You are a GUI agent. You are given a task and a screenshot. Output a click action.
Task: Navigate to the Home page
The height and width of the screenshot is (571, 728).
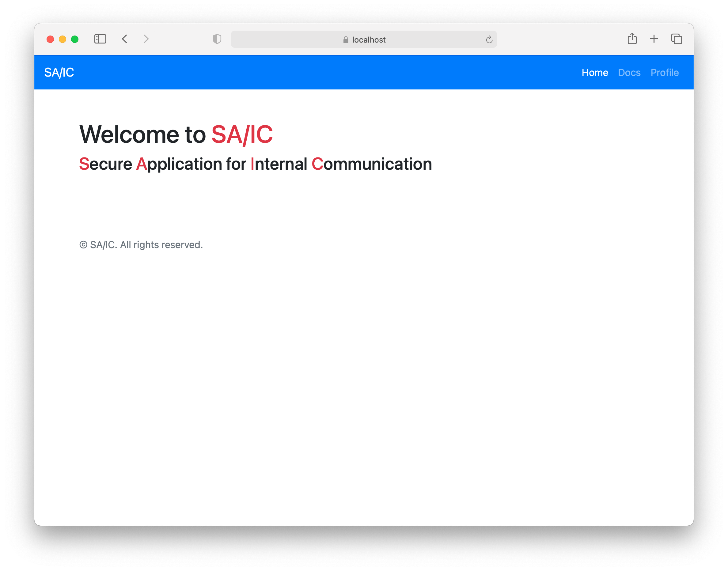point(594,72)
